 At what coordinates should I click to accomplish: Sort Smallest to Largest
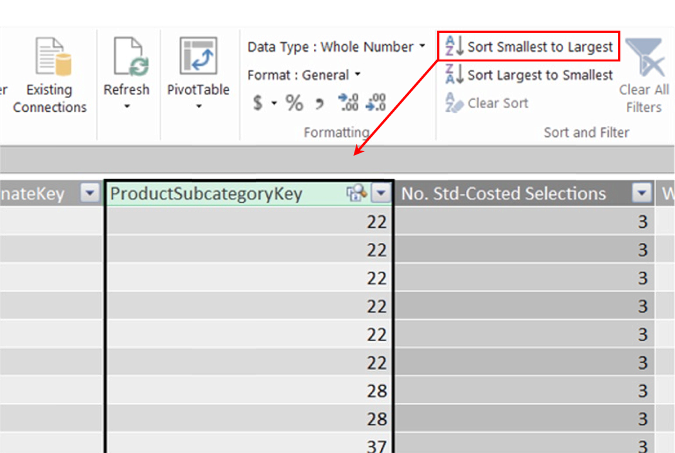(530, 46)
